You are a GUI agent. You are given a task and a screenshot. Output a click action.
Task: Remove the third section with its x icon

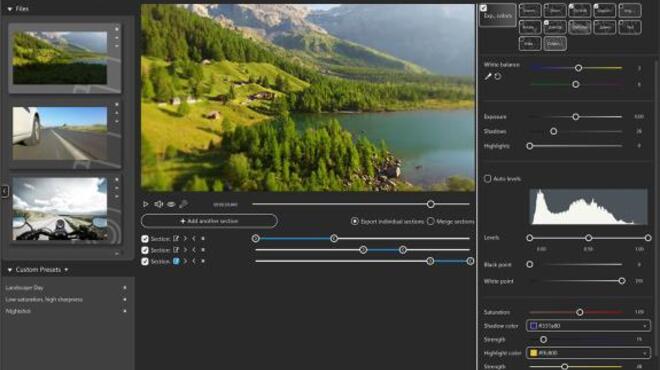(203, 261)
